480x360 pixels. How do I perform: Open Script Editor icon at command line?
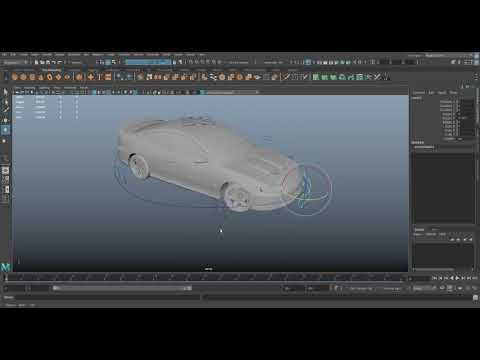click(476, 298)
